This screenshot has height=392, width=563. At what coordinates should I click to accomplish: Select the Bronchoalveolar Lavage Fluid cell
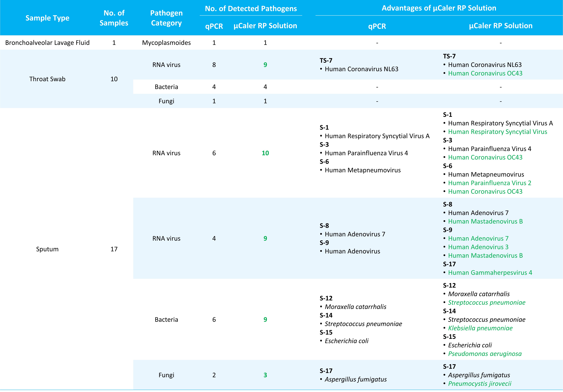click(x=47, y=43)
